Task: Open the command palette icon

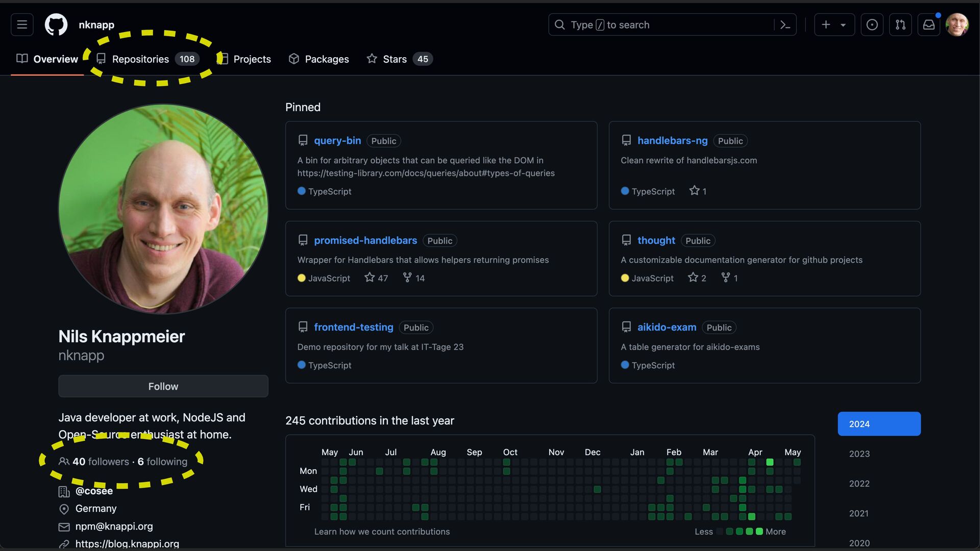Action: click(x=785, y=24)
